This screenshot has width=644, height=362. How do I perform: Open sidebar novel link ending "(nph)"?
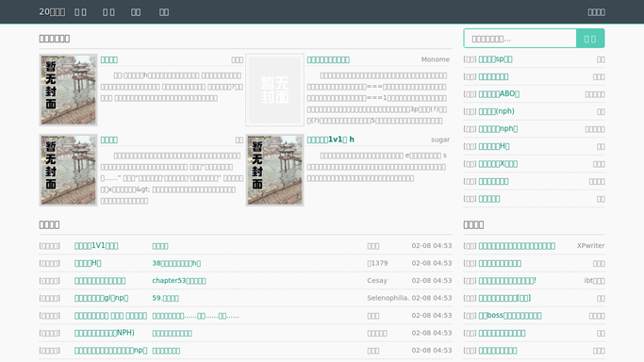click(496, 111)
